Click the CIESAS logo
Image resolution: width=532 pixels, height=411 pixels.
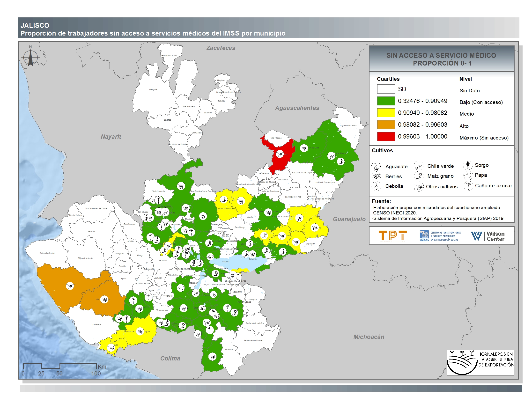tap(440, 236)
